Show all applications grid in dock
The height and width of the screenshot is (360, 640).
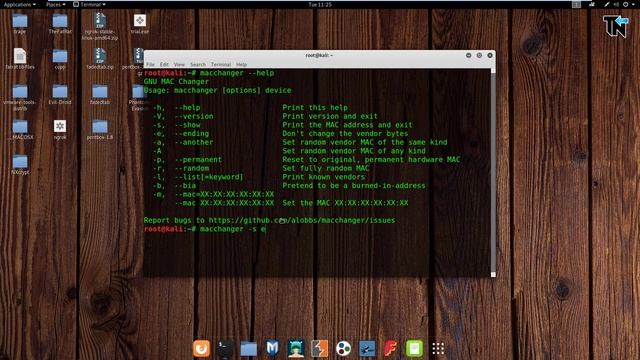(438, 349)
